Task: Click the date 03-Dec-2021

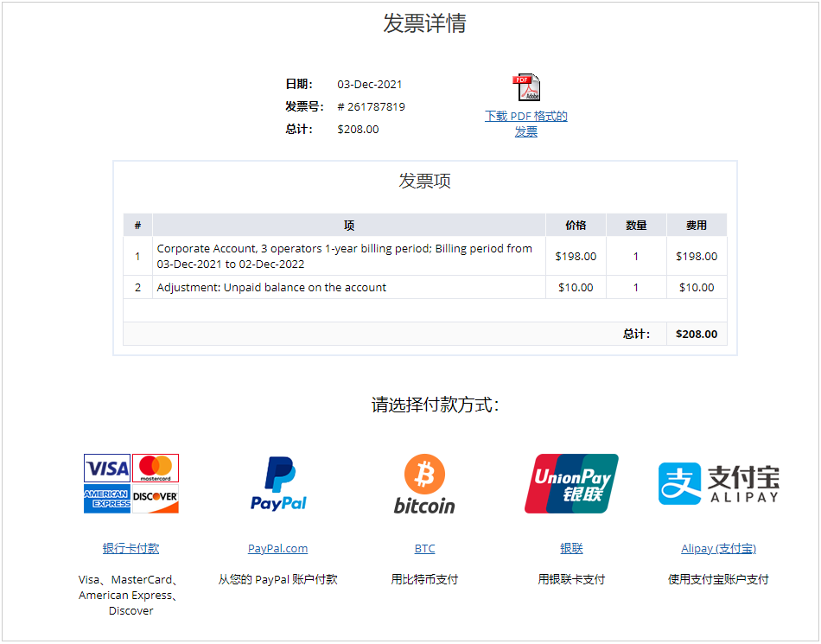Action: (370, 85)
